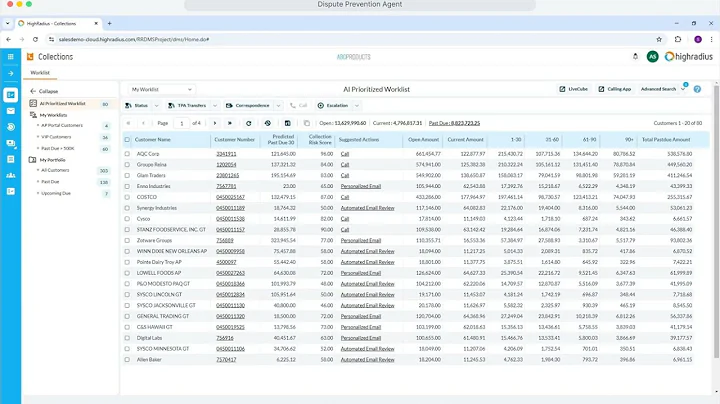720x404 pixels.
Task: Collapse the left navigation panel
Action: pos(44,91)
